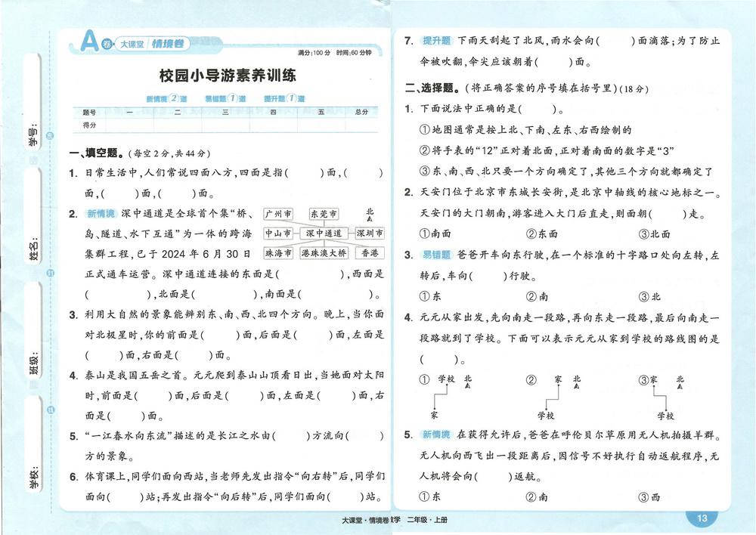Click the 新情境 tag on the 呼伦贝尔 drone question
The width and height of the screenshot is (756, 535).
click(x=436, y=434)
